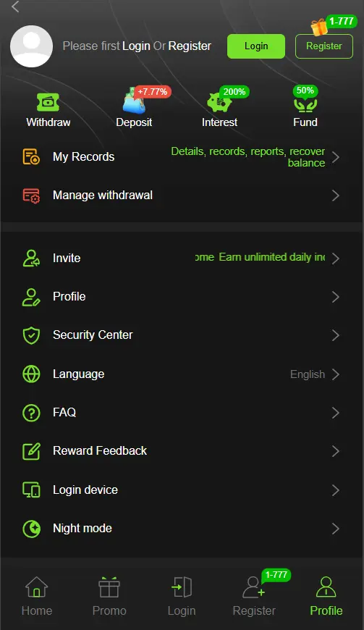Viewport: 364px width, 630px height.
Task: Open Language selector showing English
Action: coord(182,374)
